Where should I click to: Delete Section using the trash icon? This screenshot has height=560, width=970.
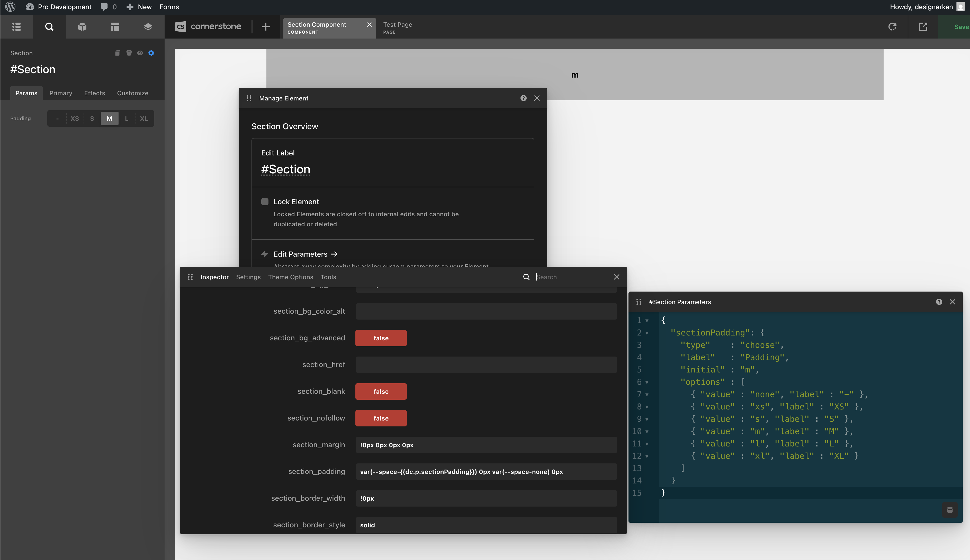click(129, 53)
